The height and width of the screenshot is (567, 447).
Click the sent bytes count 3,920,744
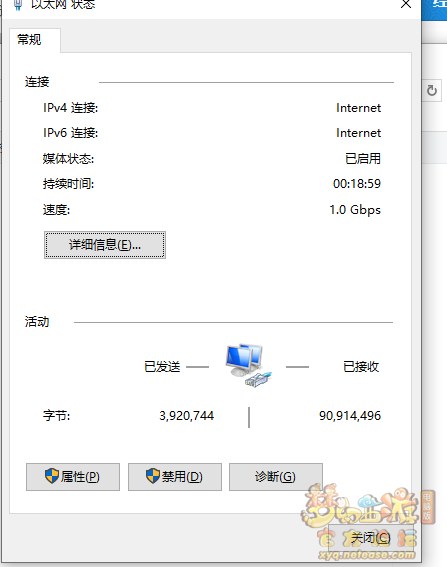point(187,416)
